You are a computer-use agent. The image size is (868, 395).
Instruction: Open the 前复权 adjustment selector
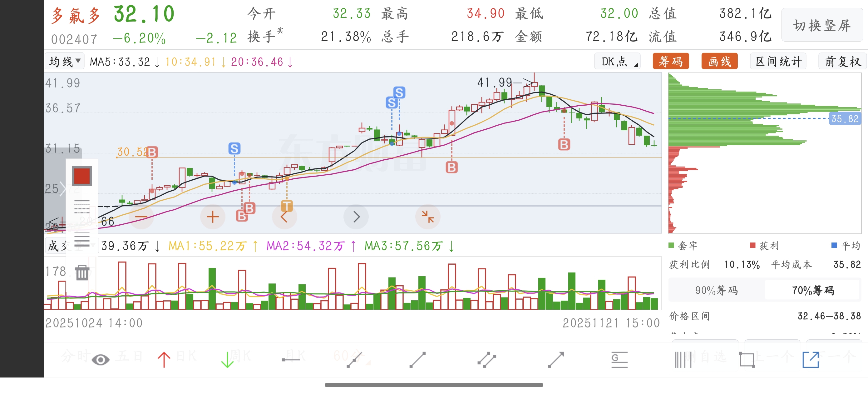click(x=842, y=61)
